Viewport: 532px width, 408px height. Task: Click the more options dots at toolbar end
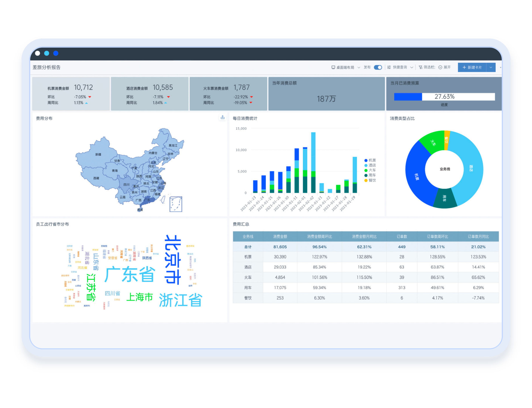pyautogui.click(x=500, y=67)
